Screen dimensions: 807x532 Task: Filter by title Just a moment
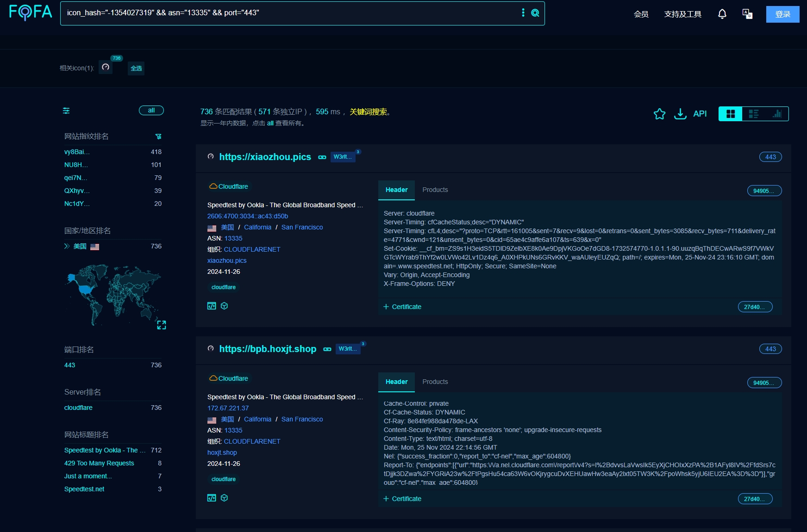tap(88, 476)
